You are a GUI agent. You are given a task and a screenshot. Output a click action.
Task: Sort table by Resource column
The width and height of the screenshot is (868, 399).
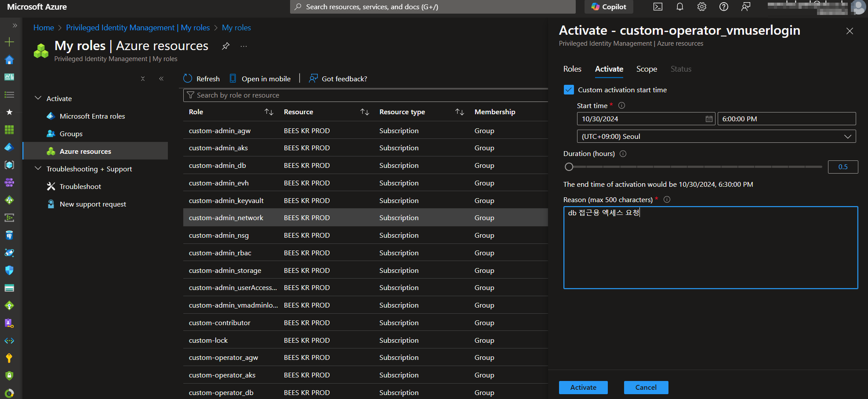364,112
